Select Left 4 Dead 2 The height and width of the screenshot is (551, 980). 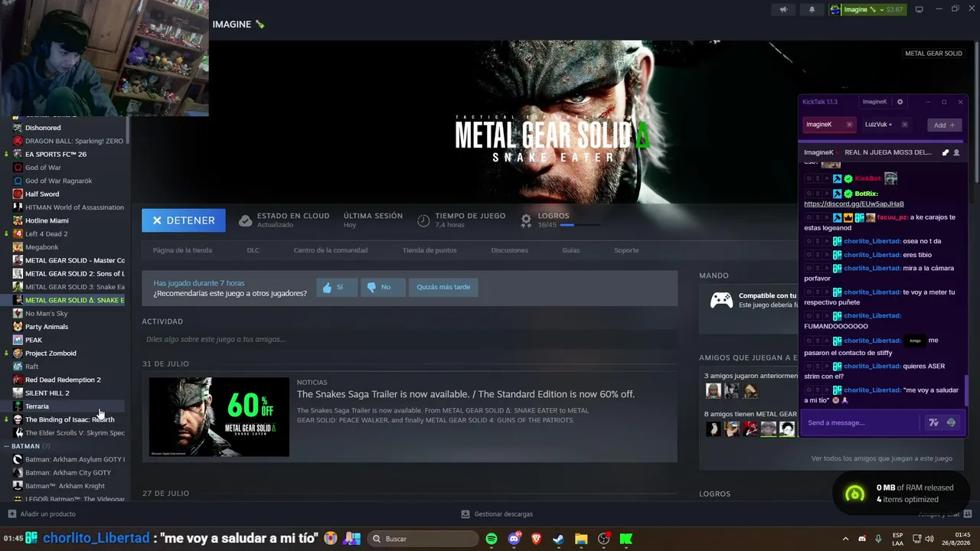pos(46,233)
